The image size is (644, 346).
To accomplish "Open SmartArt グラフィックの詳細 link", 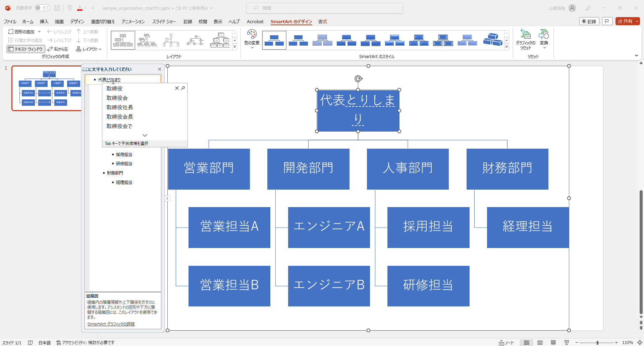I will [111, 324].
